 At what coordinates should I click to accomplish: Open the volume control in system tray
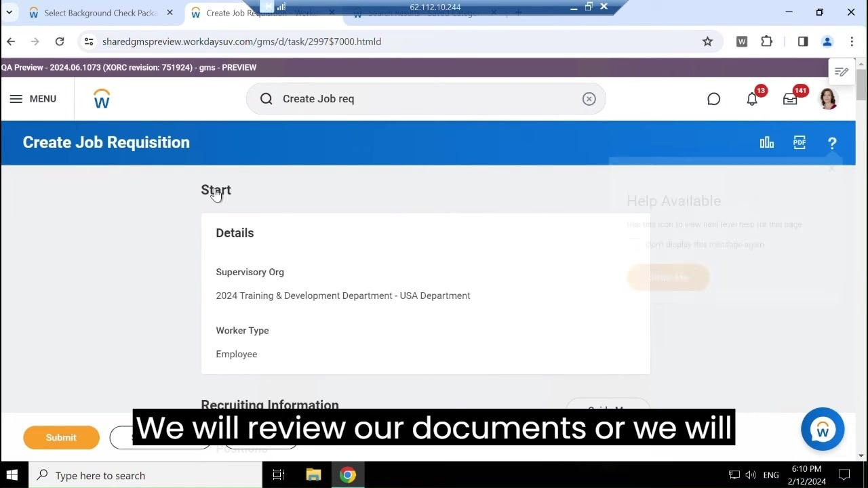tap(751, 475)
